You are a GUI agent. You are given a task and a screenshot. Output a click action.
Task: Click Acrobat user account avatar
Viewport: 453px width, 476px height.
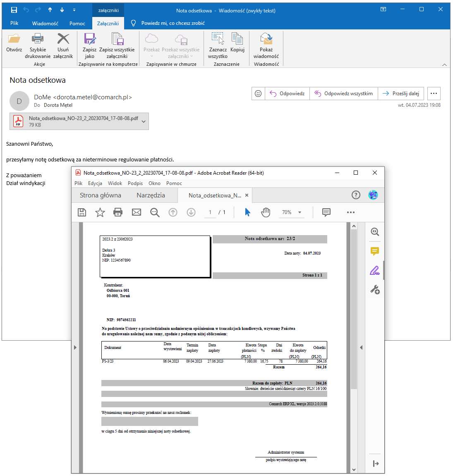point(373,195)
